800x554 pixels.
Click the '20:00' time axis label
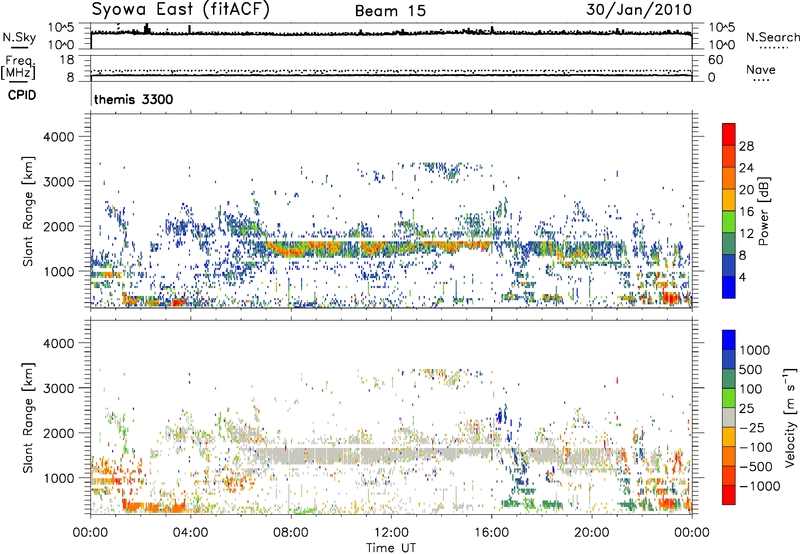click(591, 533)
